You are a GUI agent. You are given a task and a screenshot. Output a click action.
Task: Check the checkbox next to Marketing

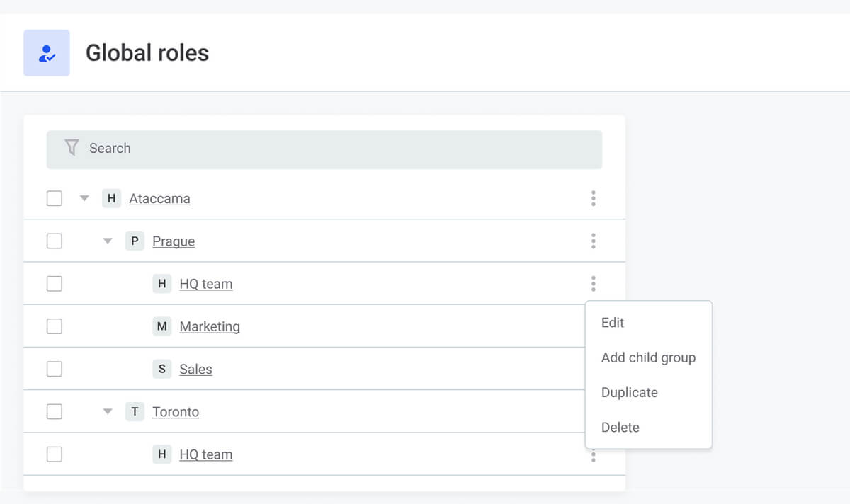click(x=55, y=326)
